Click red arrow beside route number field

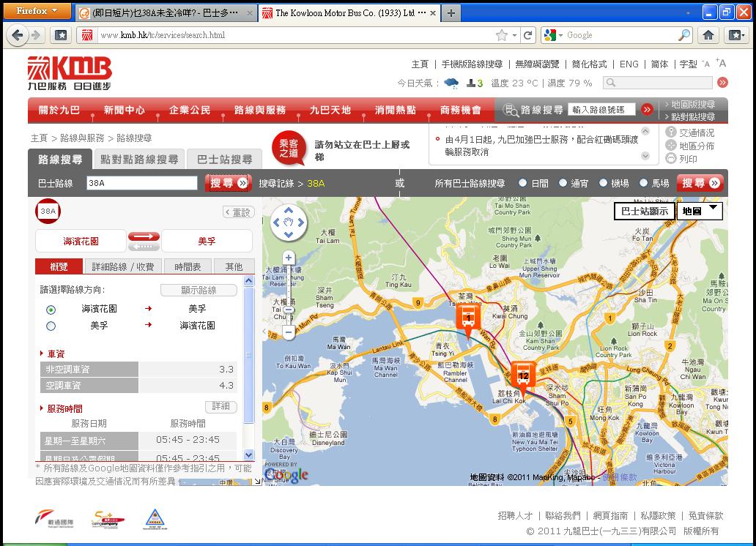647,110
